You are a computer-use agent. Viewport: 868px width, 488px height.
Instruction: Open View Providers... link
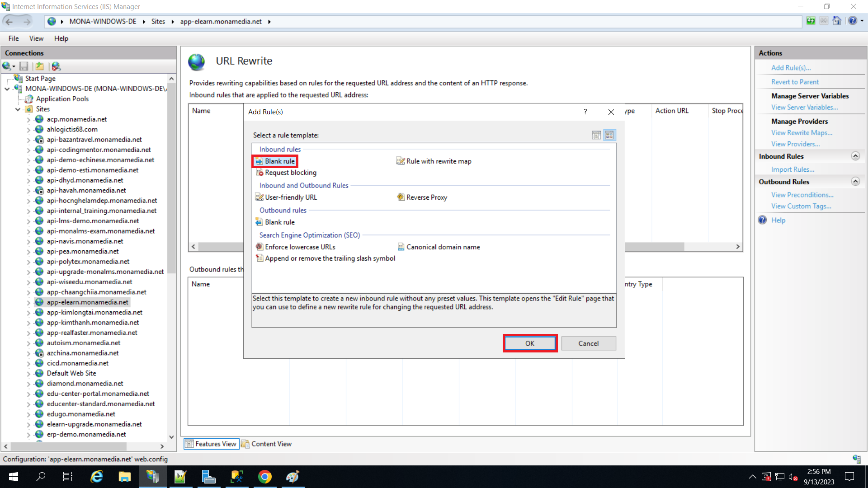click(795, 144)
